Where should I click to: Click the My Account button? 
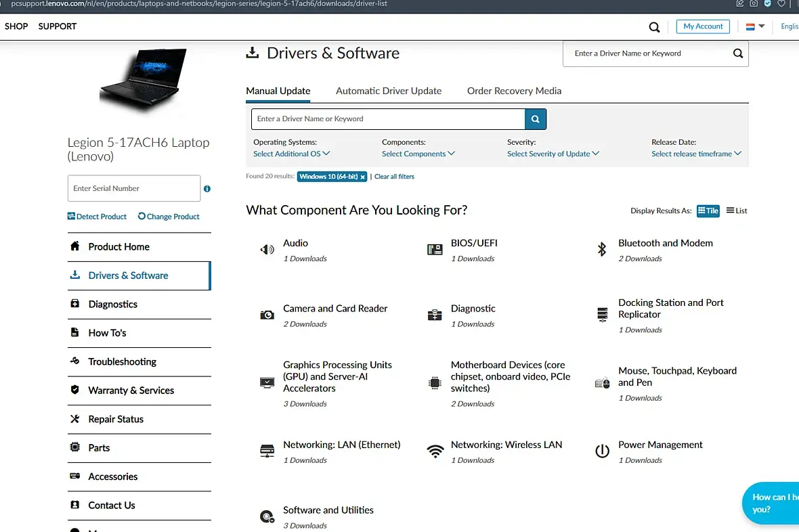click(x=703, y=26)
